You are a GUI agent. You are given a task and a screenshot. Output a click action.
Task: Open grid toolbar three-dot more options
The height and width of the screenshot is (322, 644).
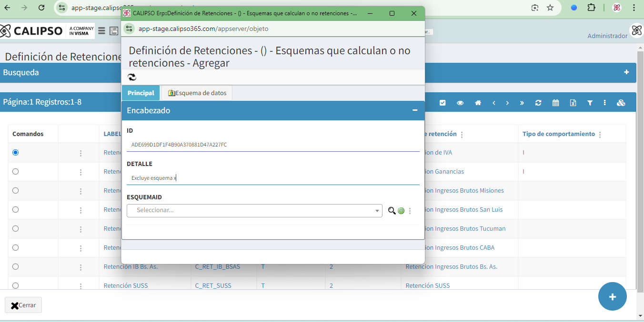pyautogui.click(x=605, y=103)
